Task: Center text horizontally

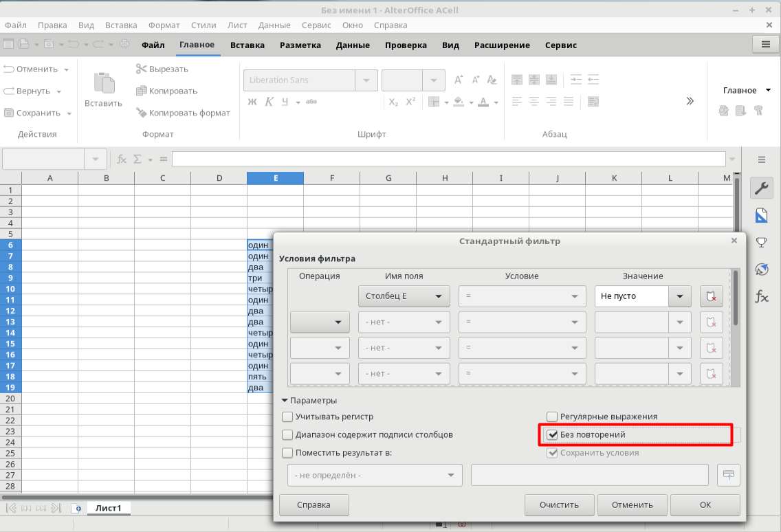Action: tap(534, 102)
